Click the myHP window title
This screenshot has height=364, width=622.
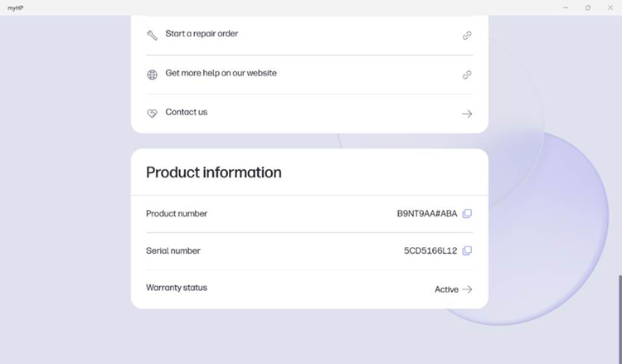[16, 7]
